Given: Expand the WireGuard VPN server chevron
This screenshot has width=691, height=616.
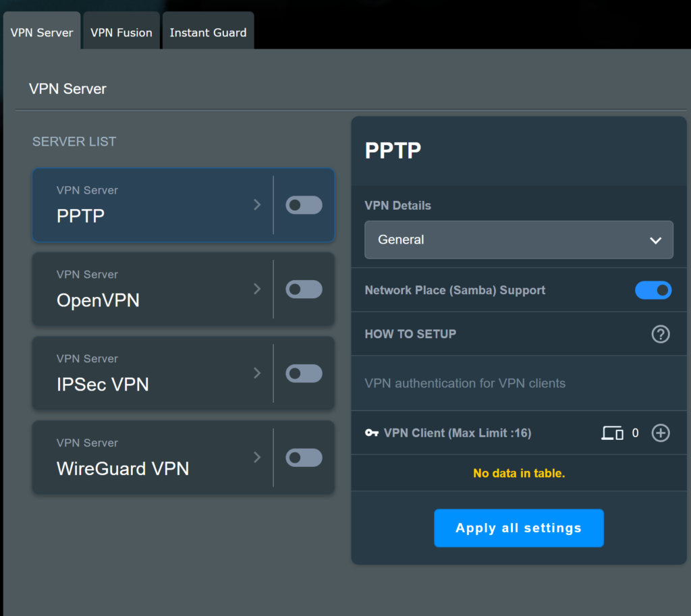Looking at the screenshot, I should coord(257,457).
